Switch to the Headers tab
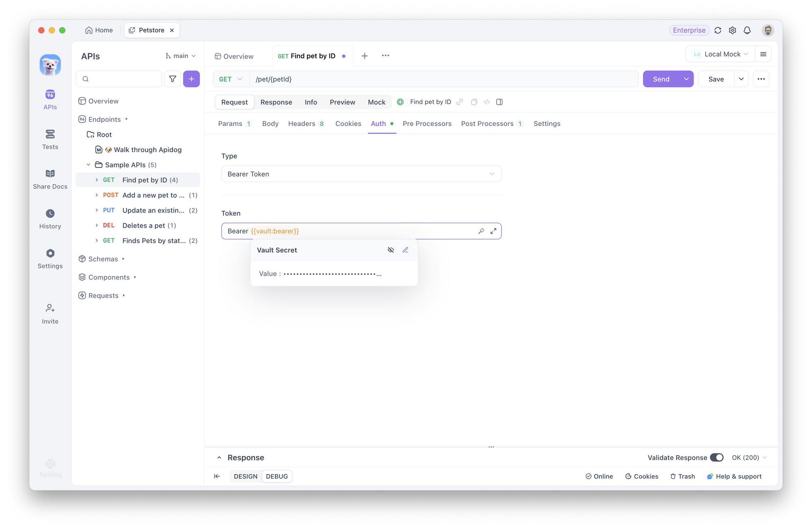This screenshot has height=529, width=812. coord(302,124)
